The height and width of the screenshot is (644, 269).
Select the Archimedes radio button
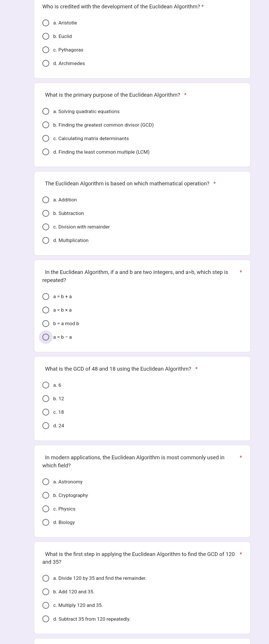tap(46, 63)
